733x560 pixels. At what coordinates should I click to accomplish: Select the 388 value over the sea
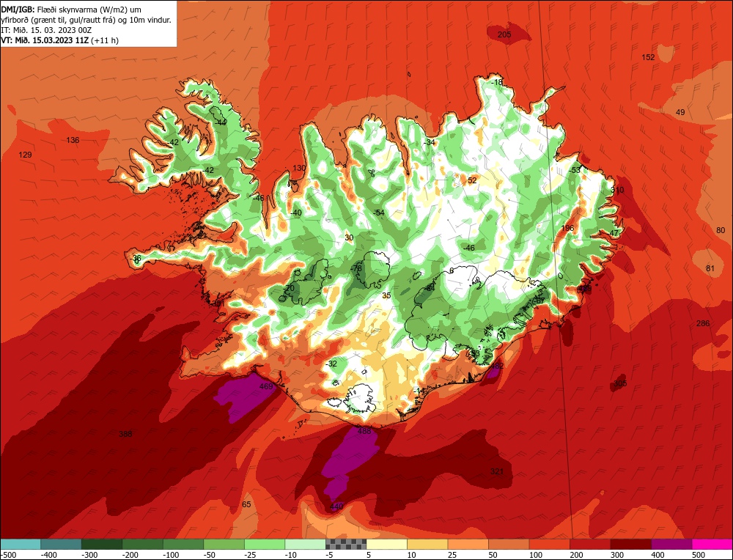[125, 434]
